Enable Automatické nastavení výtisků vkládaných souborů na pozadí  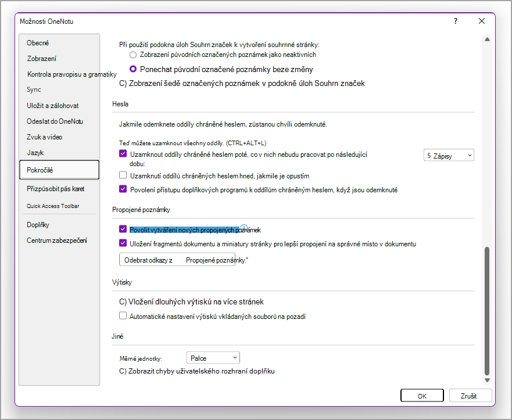pos(123,315)
